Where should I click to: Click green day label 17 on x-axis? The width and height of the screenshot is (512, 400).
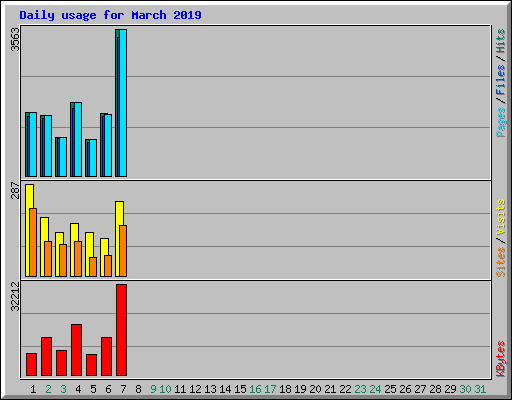[270, 389]
